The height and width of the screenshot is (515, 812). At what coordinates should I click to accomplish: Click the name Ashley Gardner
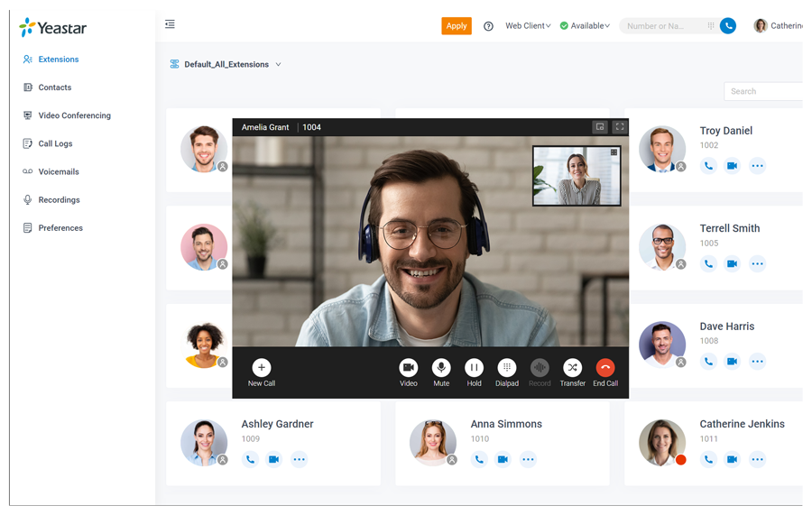pos(277,424)
